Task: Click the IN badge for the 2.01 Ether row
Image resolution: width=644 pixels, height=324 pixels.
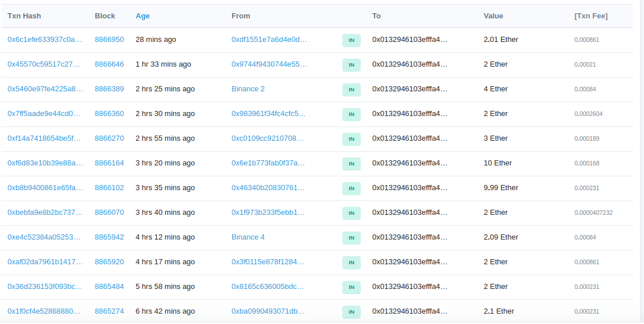Action: click(x=352, y=40)
